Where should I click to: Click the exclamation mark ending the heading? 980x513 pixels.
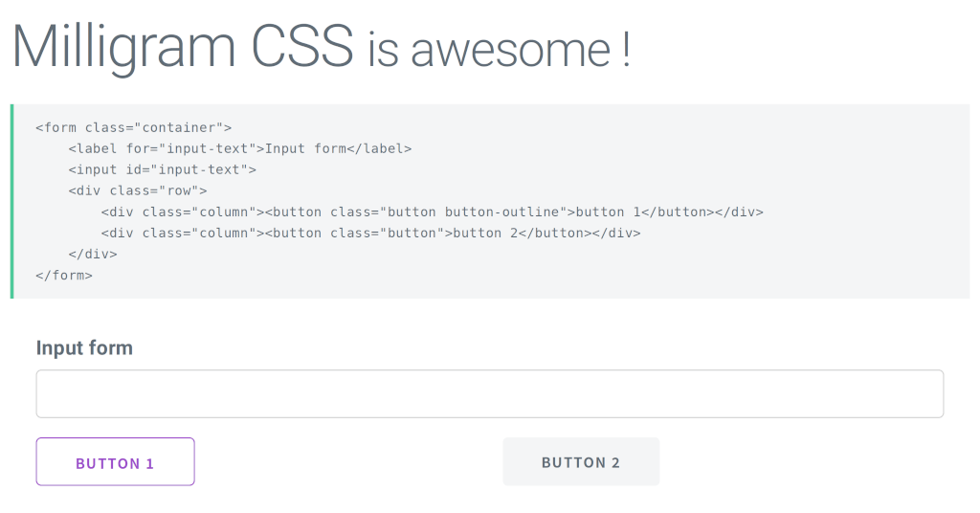(x=625, y=50)
